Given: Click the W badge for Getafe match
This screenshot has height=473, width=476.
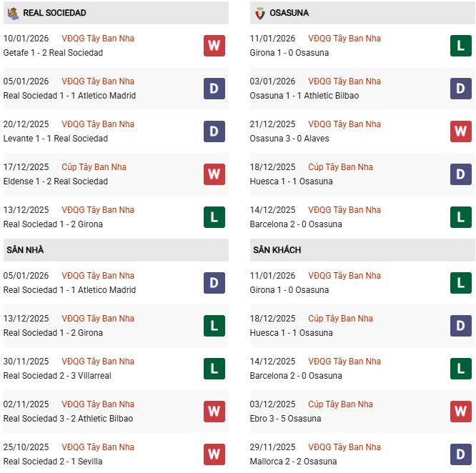Looking at the screenshot, I should 214,46.
